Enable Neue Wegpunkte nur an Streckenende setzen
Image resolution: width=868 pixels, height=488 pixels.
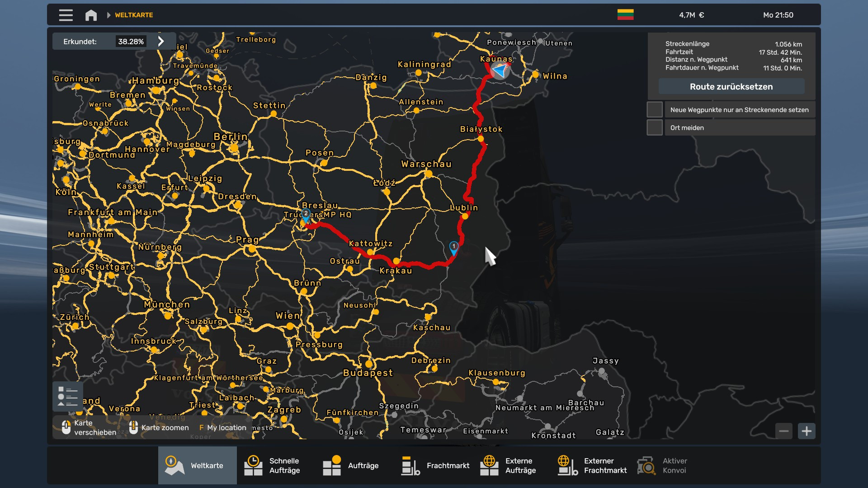654,109
